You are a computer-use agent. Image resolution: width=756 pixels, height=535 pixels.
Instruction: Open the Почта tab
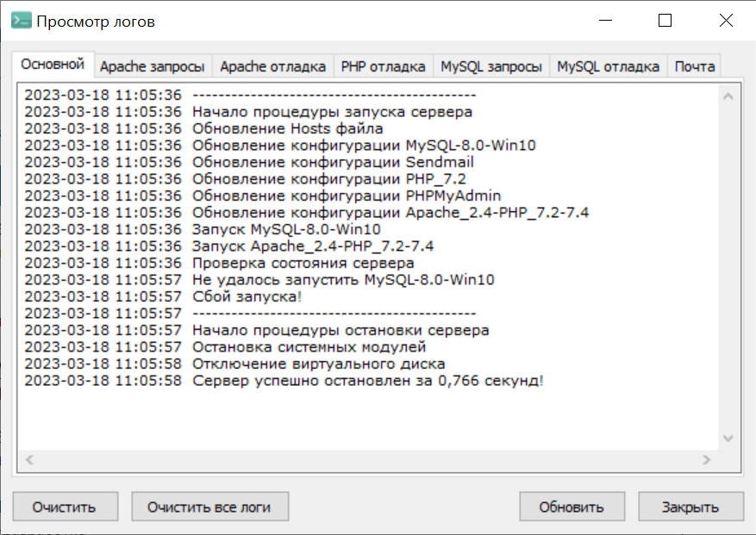[x=694, y=66]
